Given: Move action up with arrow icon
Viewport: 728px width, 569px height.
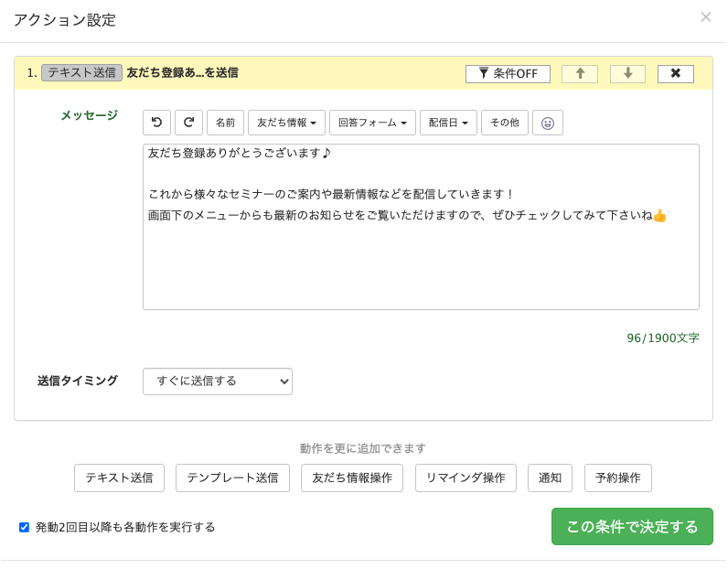Looking at the screenshot, I should [580, 73].
